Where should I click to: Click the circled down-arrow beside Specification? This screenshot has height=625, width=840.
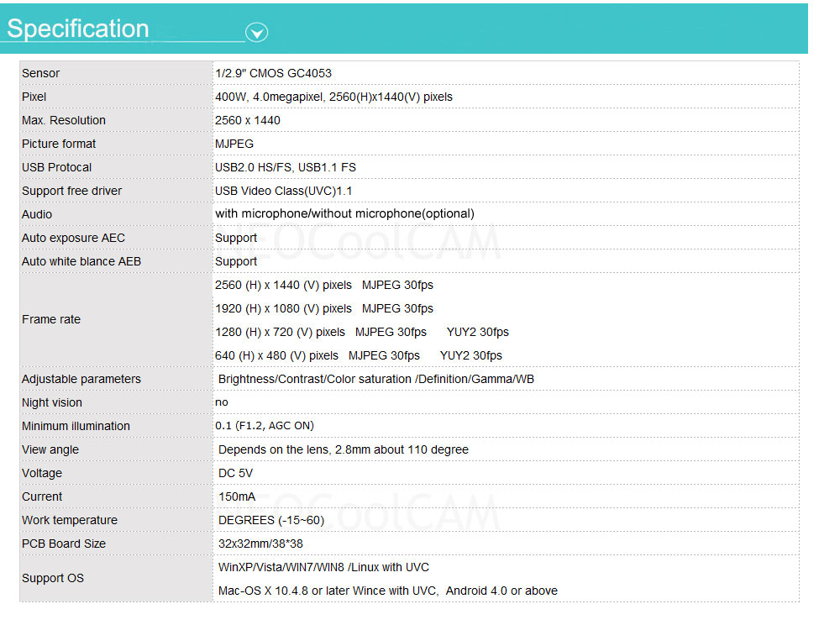256,33
